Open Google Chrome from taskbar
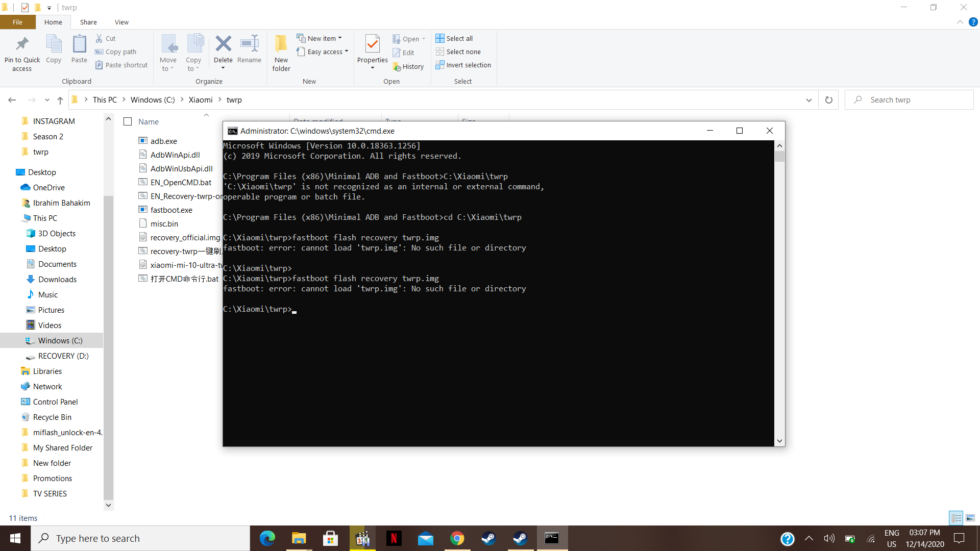980x551 pixels. coord(457,538)
